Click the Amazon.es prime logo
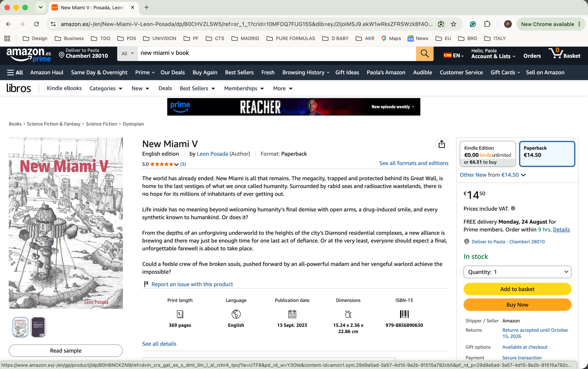This screenshot has height=369, width=588. [x=29, y=55]
